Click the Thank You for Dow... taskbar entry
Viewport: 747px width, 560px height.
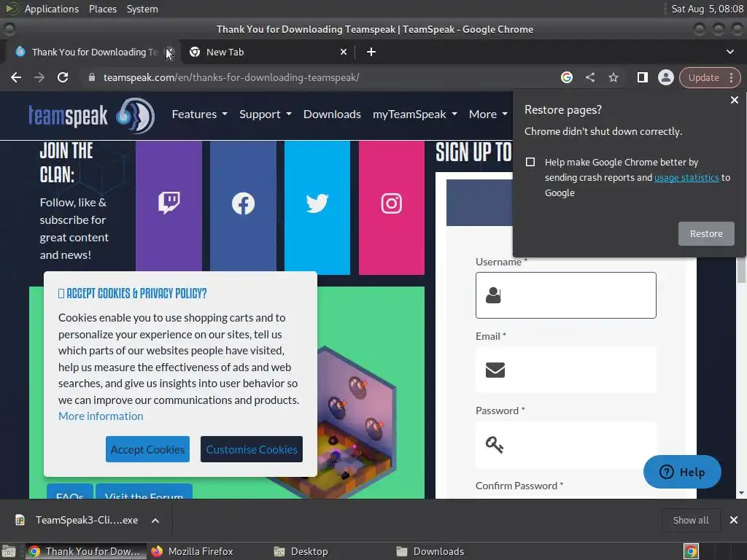86,551
